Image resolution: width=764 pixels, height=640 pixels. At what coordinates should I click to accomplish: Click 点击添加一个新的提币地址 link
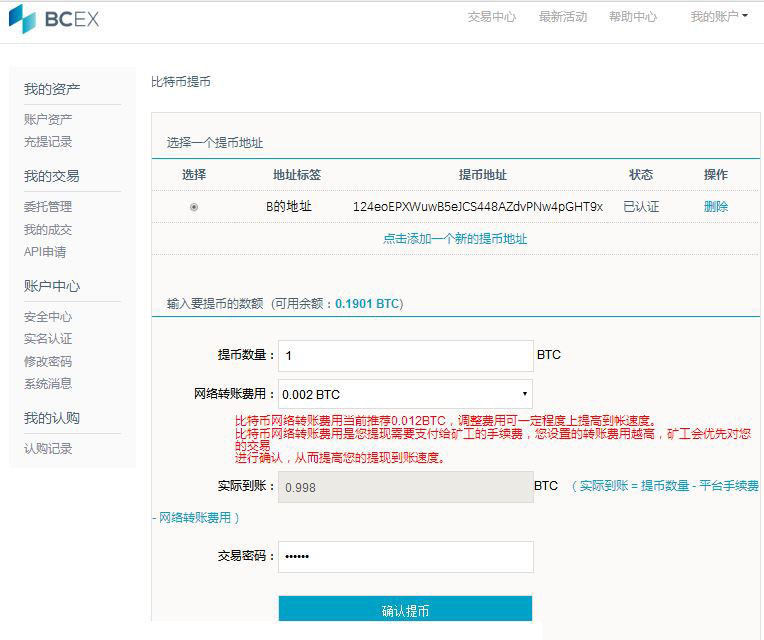(455, 239)
